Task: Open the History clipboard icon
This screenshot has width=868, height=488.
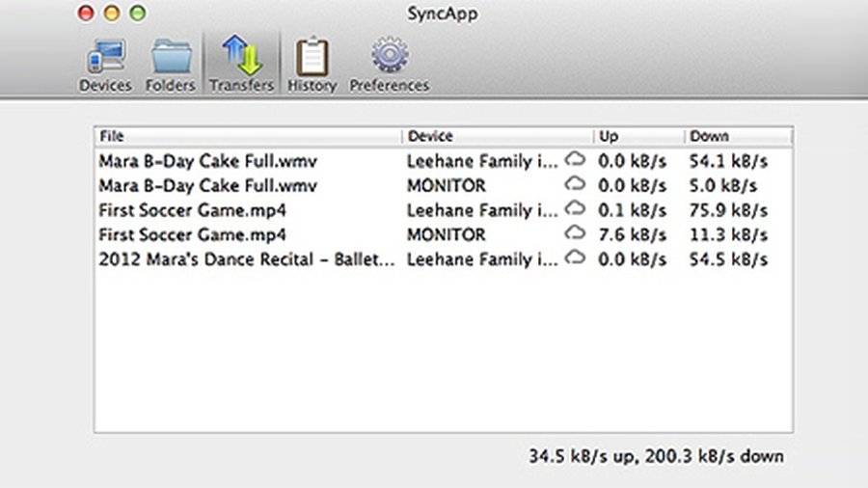Action: point(312,64)
